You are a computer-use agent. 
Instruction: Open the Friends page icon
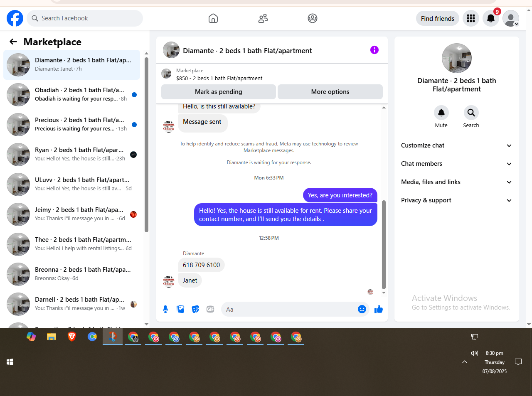[x=263, y=18]
